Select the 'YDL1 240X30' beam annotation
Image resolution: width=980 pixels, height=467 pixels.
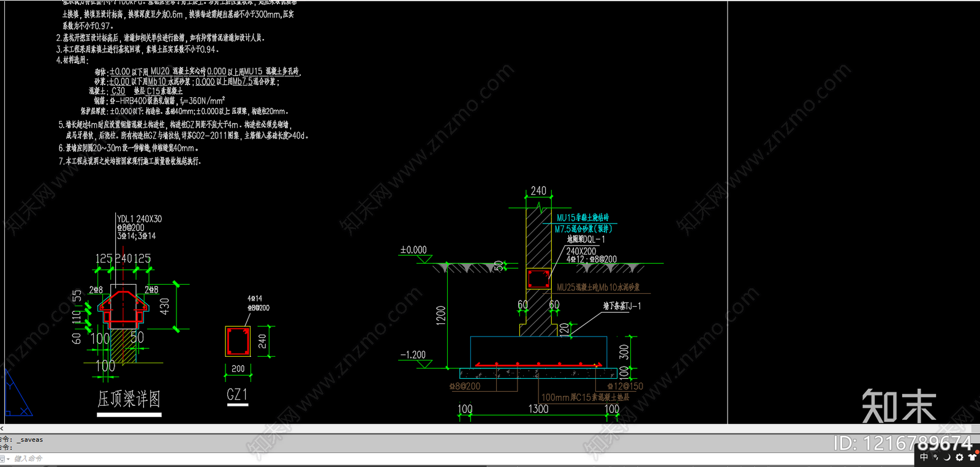(x=140, y=219)
